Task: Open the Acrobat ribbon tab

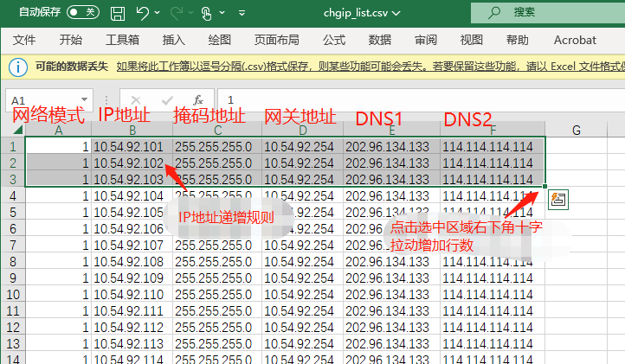Action: (x=575, y=40)
